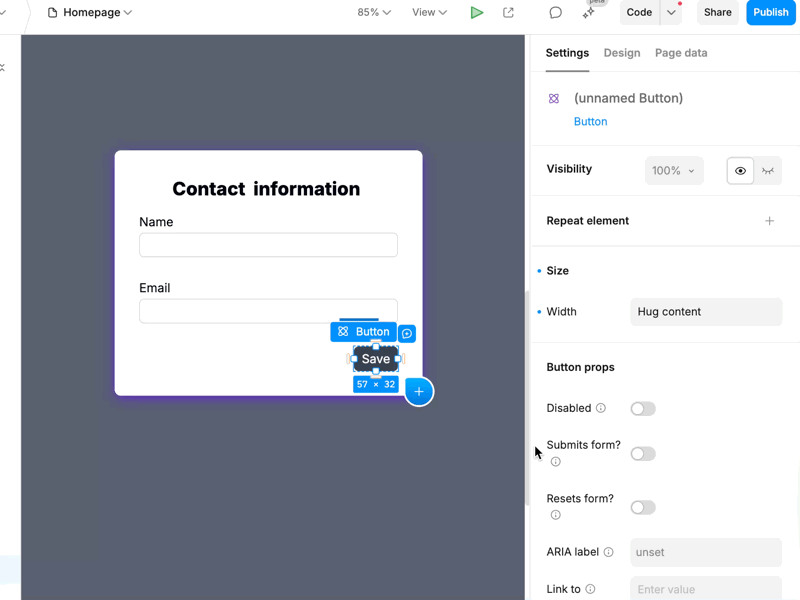800x600 pixels.
Task: Open the comments speech bubble icon
Action: 555,13
